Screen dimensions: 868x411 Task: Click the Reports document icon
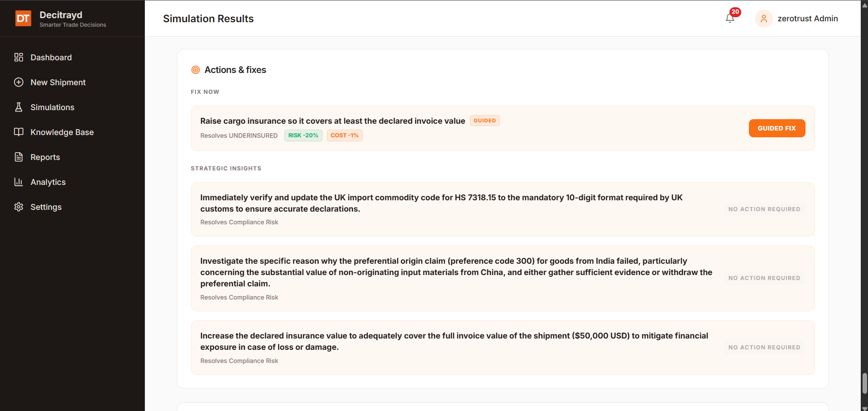(x=19, y=157)
